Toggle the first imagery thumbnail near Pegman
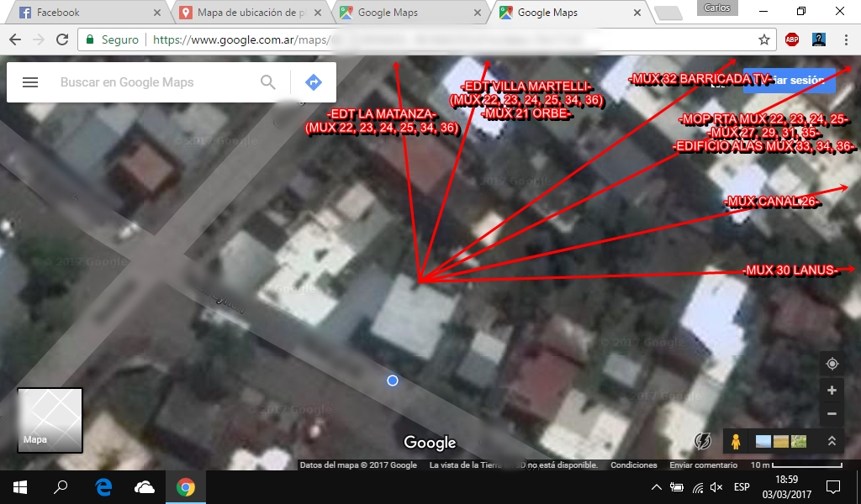The width and height of the screenshot is (861, 504). [762, 441]
